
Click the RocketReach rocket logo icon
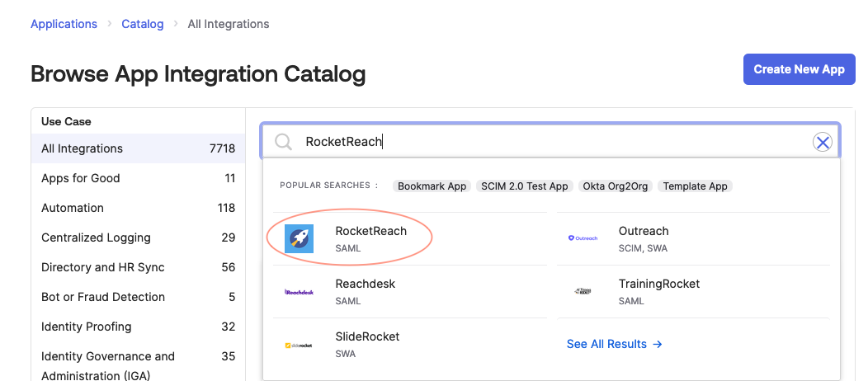click(x=299, y=239)
